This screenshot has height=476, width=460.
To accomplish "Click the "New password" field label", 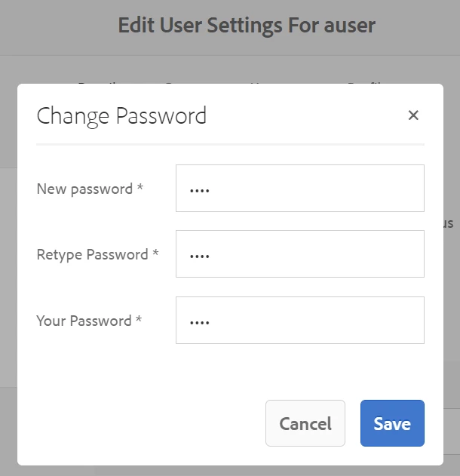I will [x=84, y=189].
